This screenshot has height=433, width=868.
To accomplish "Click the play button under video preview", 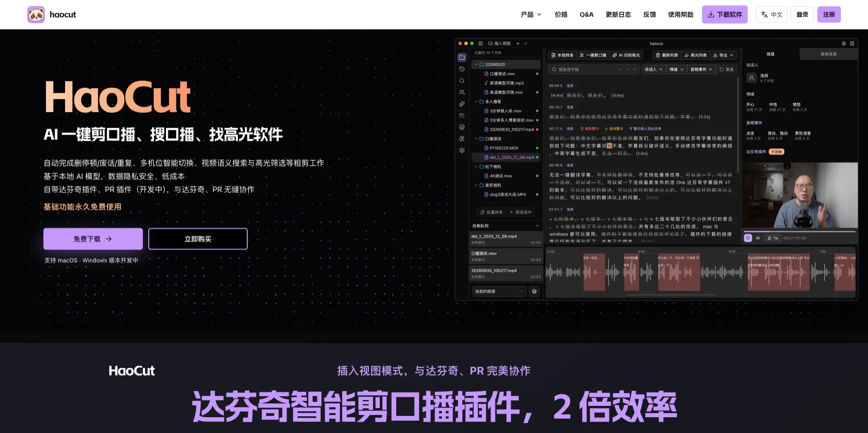I will pyautogui.click(x=748, y=238).
